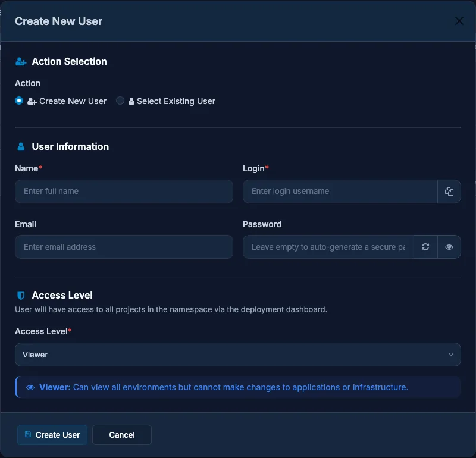Click the Action label above the radio options
The width and height of the screenshot is (476, 458).
pos(27,83)
